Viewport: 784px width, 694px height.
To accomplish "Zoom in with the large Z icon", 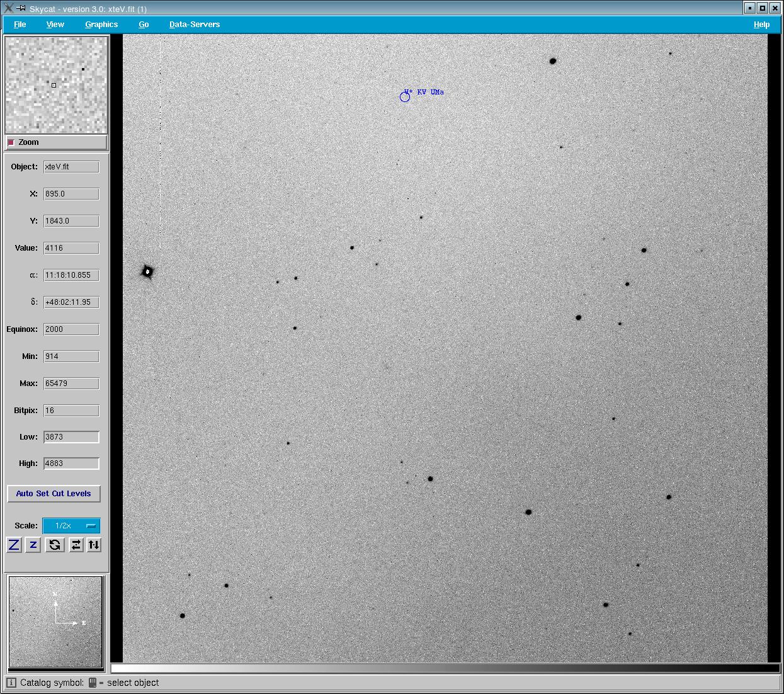I will 14,545.
